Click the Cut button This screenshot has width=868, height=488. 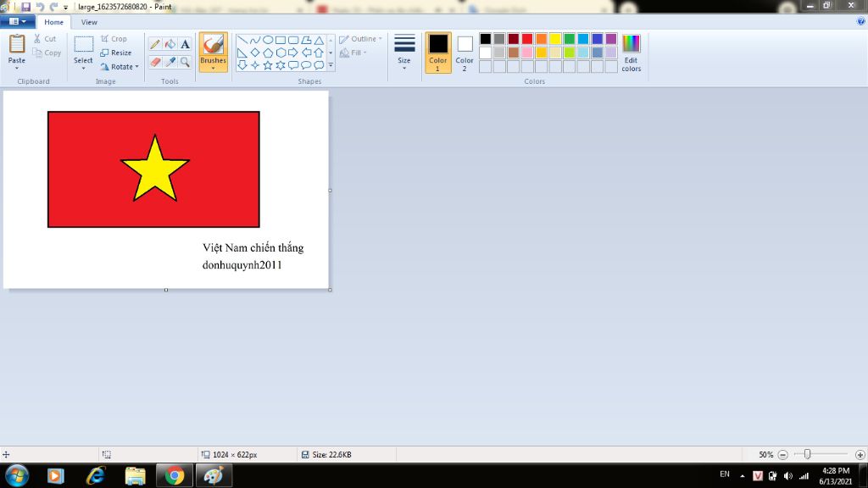point(45,39)
